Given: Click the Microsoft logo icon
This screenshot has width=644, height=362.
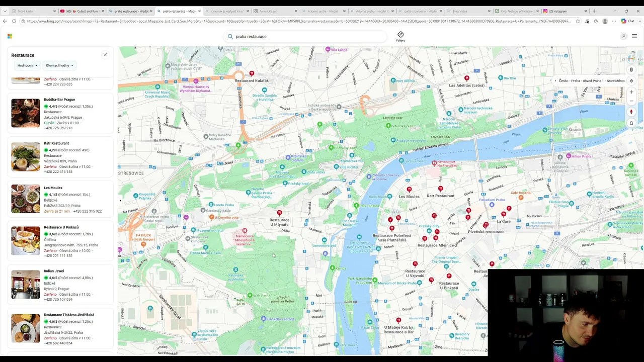Looking at the screenshot, I should [x=10, y=36].
